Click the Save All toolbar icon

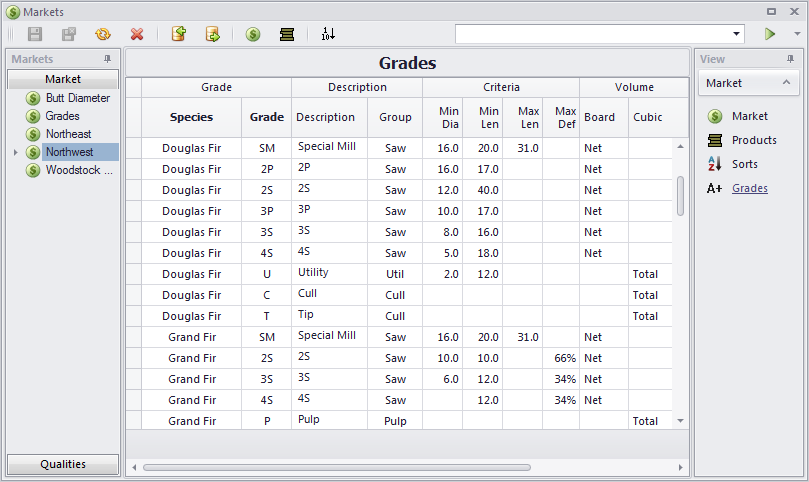69,35
